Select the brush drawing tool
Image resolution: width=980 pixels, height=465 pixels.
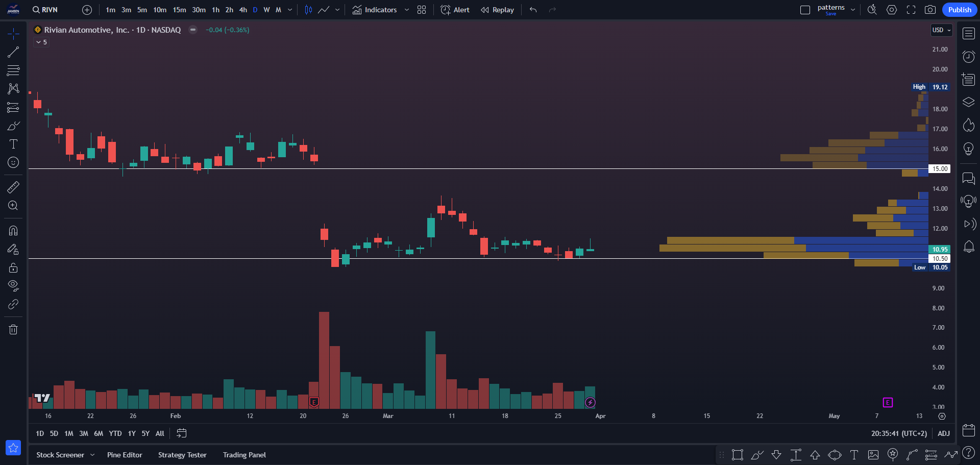[x=13, y=126]
